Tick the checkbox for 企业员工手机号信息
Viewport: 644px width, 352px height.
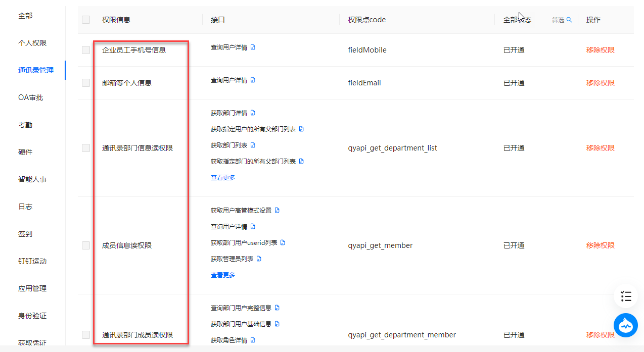pyautogui.click(x=86, y=50)
